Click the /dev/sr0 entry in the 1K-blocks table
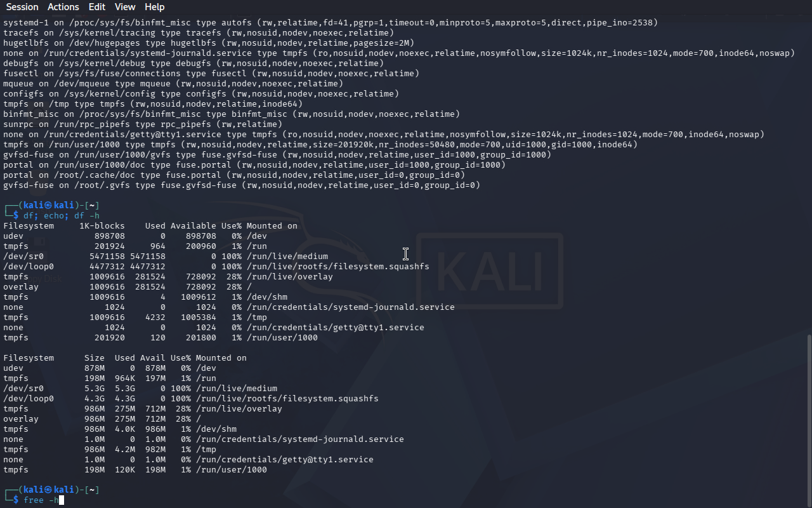 [x=23, y=256]
